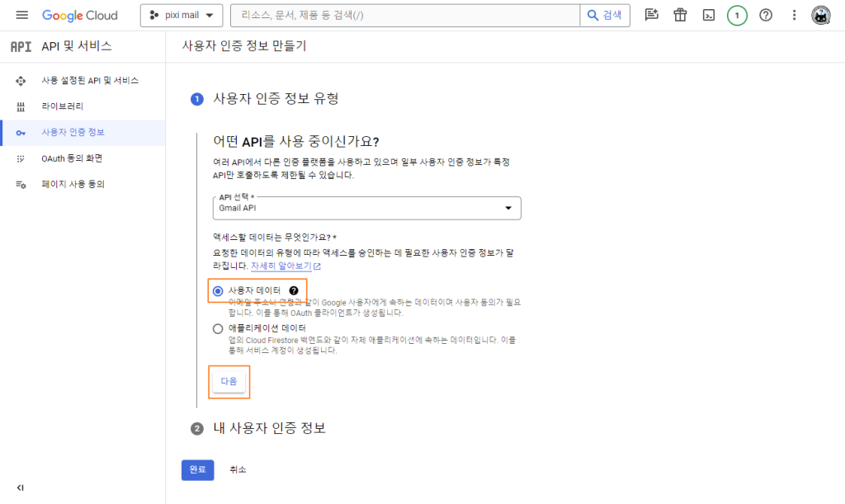
Task: Click your Google account avatar
Action: tap(821, 15)
